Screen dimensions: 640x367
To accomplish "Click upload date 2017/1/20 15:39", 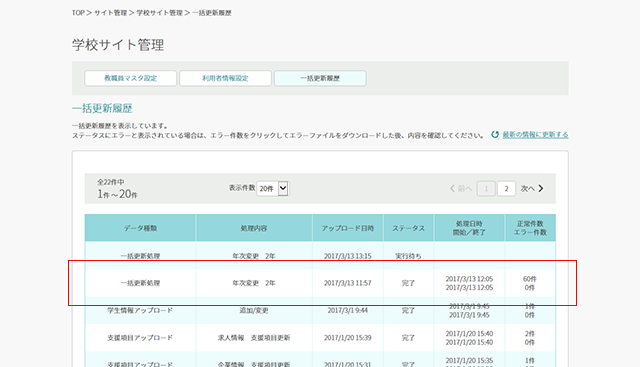I will [348, 338].
